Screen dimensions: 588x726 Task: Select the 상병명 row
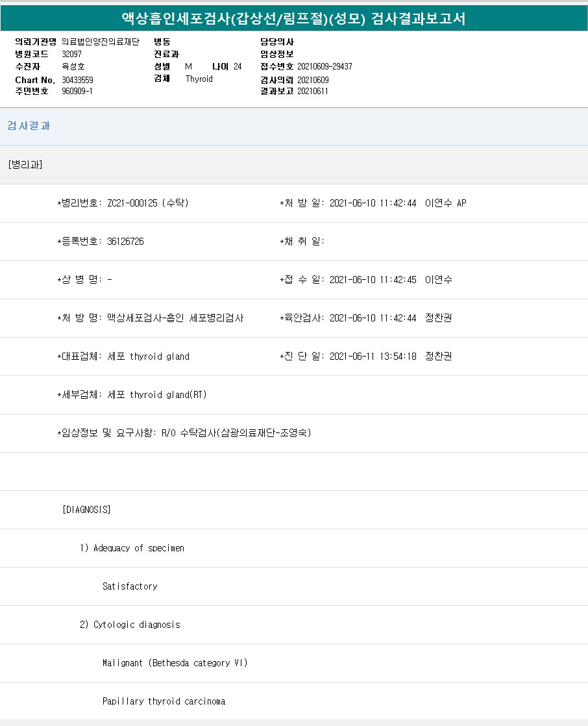(84, 280)
